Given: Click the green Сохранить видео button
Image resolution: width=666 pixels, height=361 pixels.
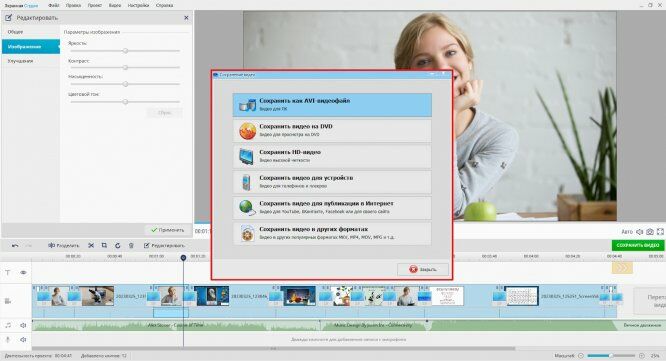Looking at the screenshot, I should (638, 245).
